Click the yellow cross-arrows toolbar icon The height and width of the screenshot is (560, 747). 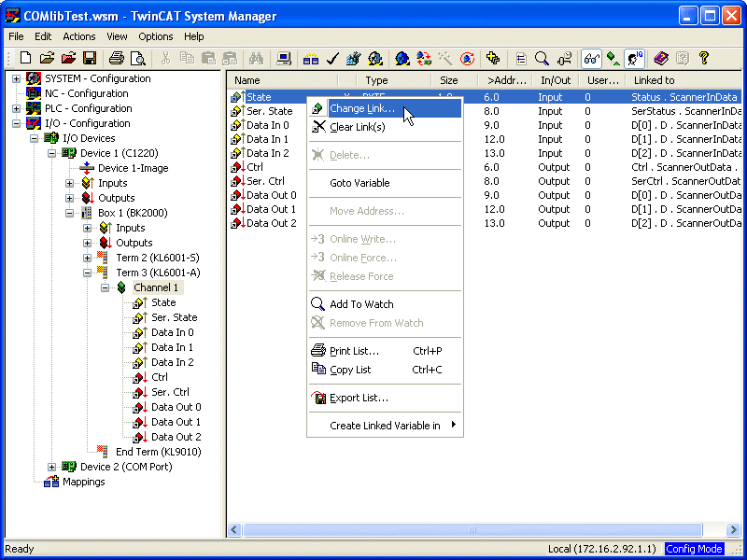(493, 59)
